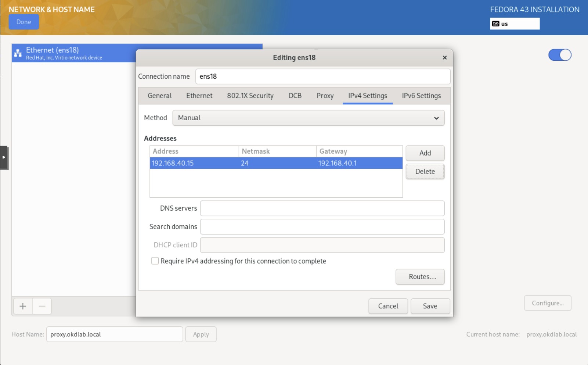
Task: Open the General tab
Action: (159, 96)
